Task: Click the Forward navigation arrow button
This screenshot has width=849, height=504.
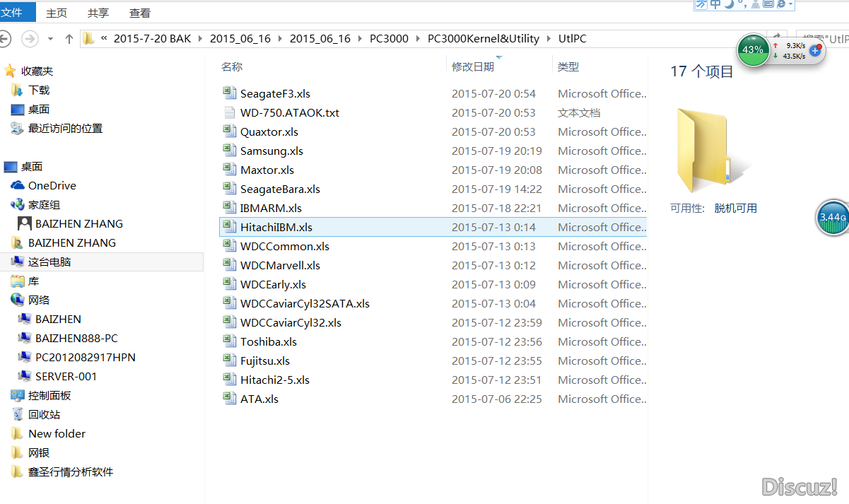Action: [x=30, y=38]
